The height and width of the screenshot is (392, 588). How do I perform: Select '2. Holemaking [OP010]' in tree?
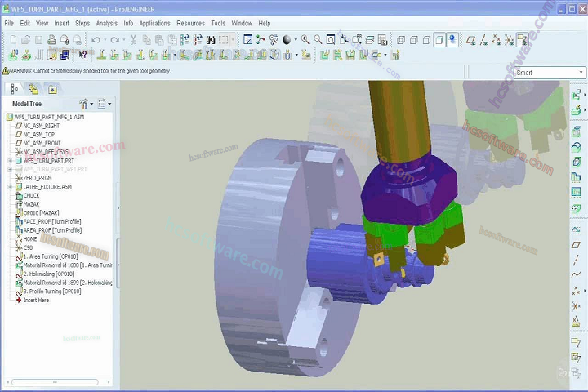pos(49,274)
